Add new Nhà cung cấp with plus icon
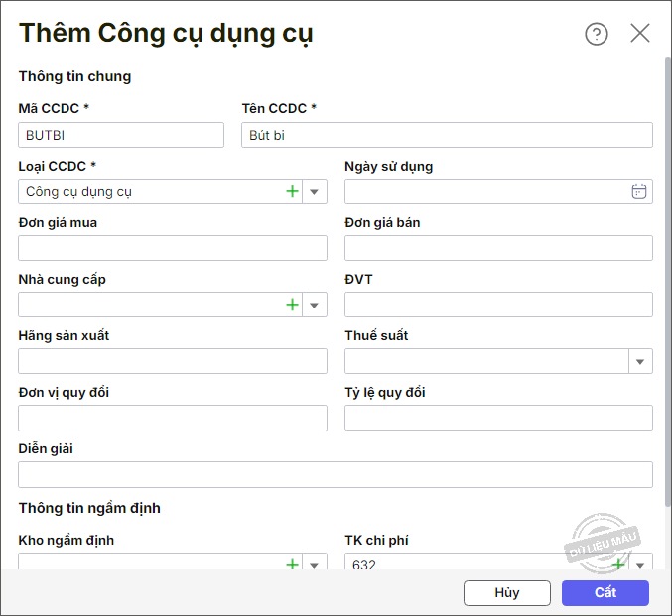 point(292,305)
